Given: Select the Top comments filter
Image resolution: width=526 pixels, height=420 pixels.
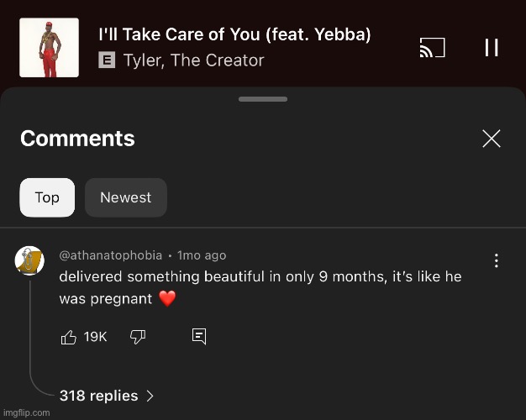Looking at the screenshot, I should 47,197.
